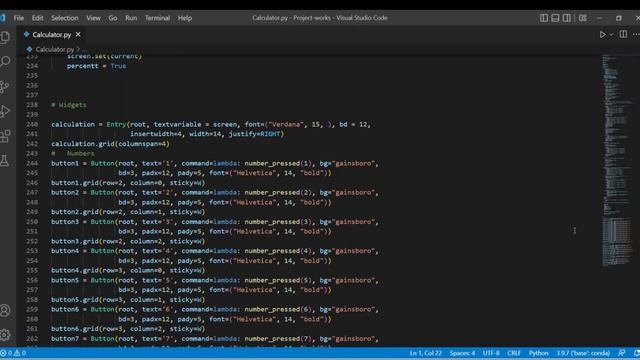The height and width of the screenshot is (360, 640).
Task: Click the VS Code logo app icon
Action: (2, 18)
